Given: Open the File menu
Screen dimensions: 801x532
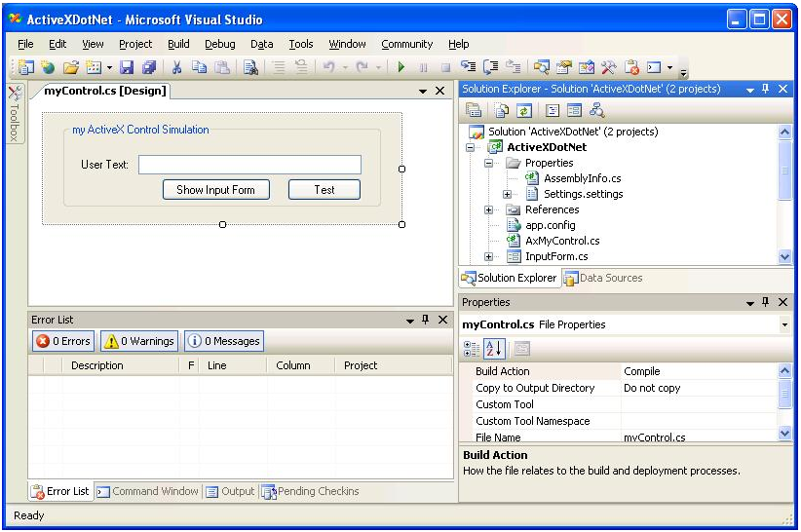Looking at the screenshot, I should 25,45.
